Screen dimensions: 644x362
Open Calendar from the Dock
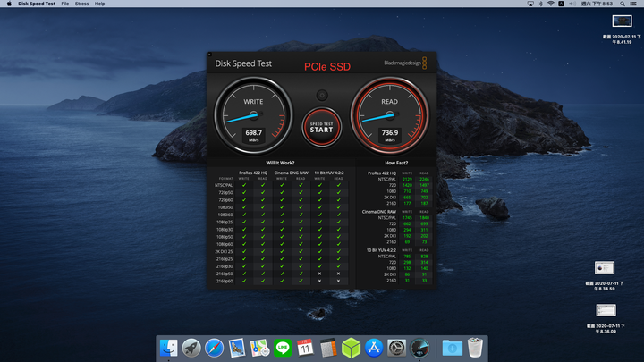click(x=305, y=348)
